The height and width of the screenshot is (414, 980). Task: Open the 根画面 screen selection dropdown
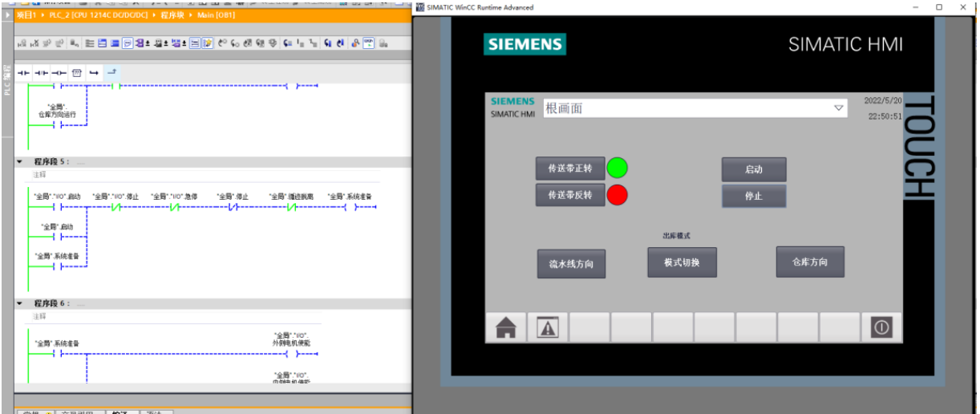(x=839, y=108)
